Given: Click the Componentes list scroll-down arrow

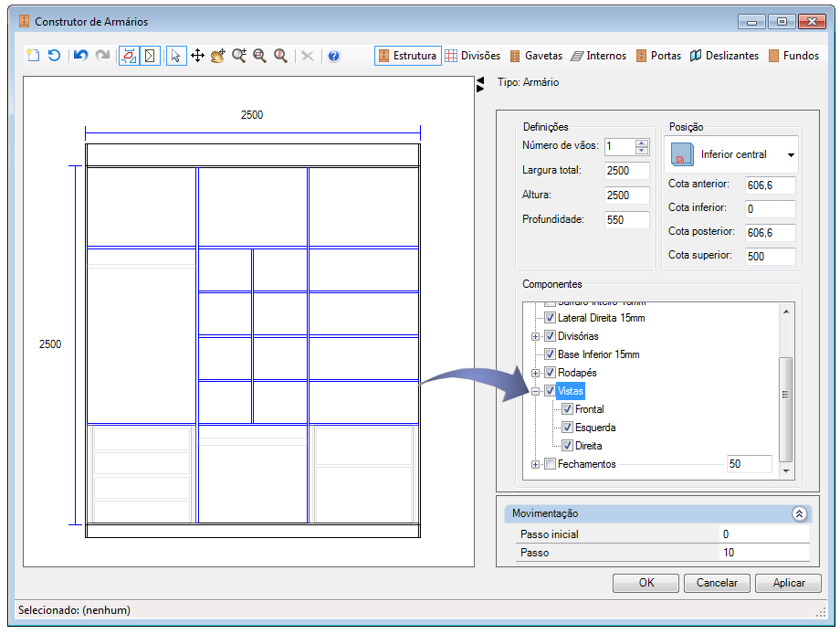Looking at the screenshot, I should 786,471.
